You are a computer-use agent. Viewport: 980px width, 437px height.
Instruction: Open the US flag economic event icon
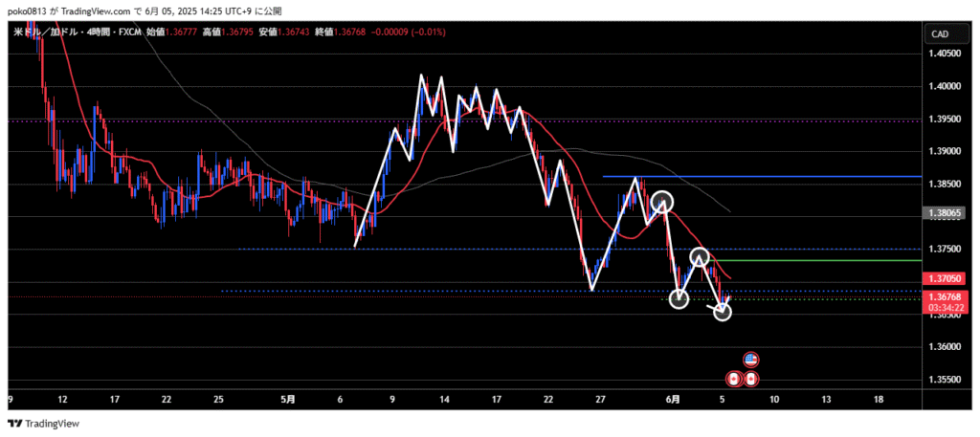point(751,360)
